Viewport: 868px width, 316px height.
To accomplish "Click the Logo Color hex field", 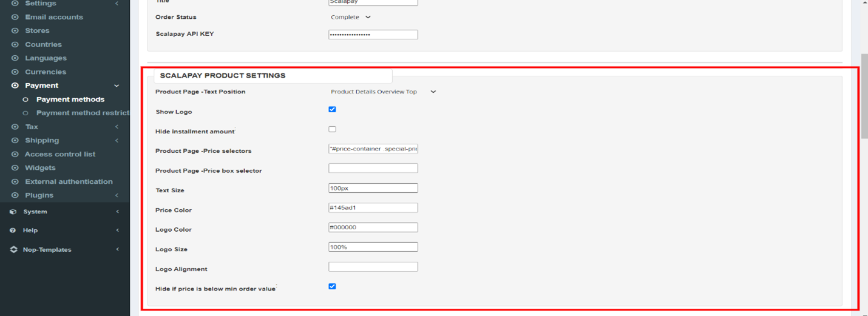I will pyautogui.click(x=373, y=227).
